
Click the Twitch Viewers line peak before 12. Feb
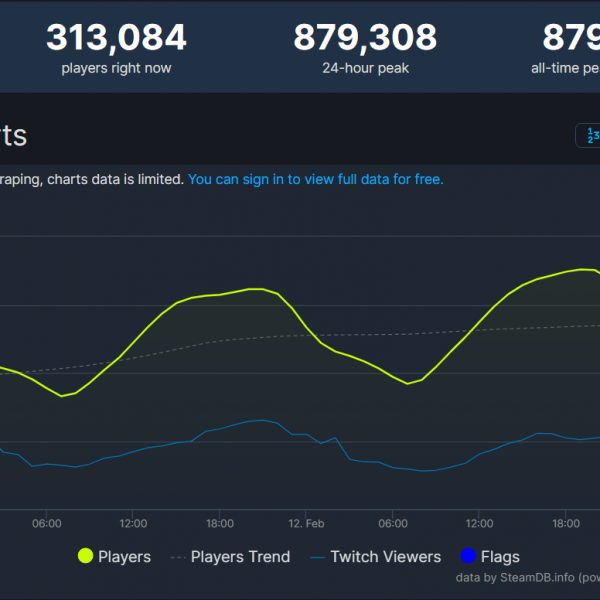pos(262,420)
